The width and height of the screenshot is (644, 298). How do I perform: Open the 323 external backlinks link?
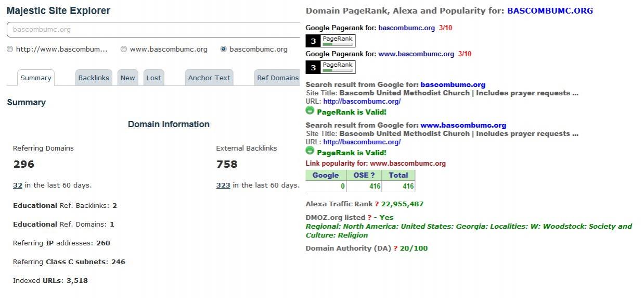click(x=223, y=185)
